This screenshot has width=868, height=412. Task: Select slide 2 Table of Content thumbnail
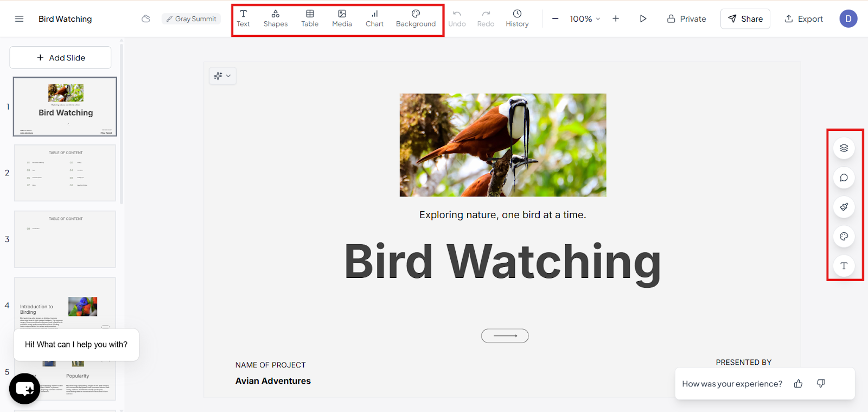pyautogui.click(x=65, y=173)
